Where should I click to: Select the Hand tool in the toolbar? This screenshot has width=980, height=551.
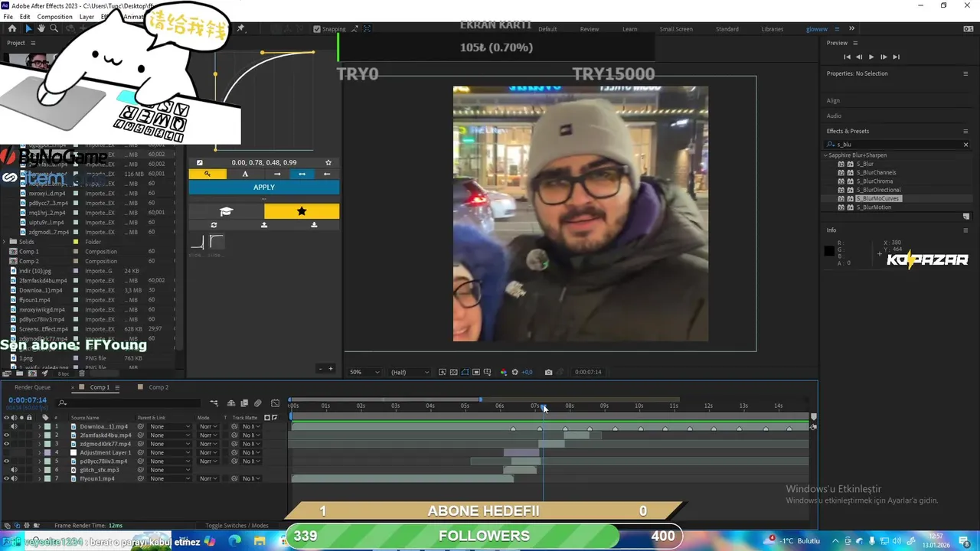[41, 28]
